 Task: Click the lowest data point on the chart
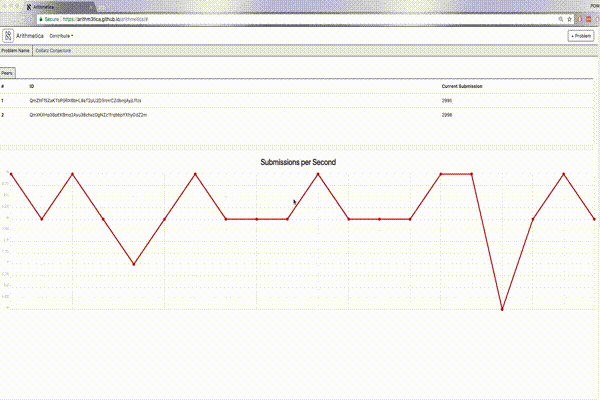502,309
